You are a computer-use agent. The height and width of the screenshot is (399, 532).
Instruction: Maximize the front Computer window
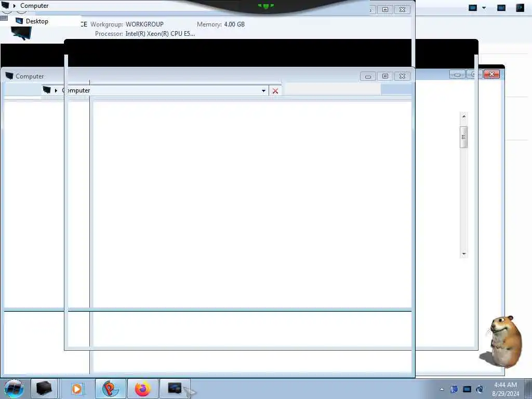[x=385, y=76]
